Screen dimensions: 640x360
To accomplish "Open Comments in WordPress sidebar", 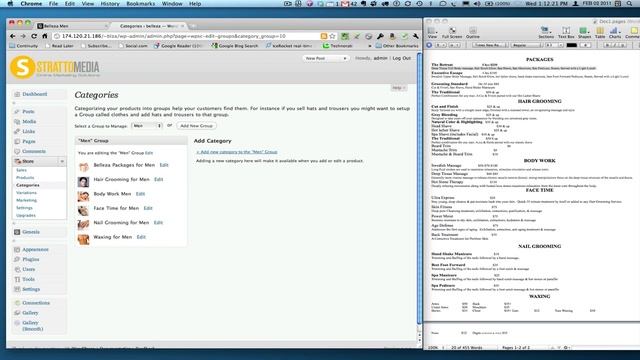I will [x=34, y=151].
